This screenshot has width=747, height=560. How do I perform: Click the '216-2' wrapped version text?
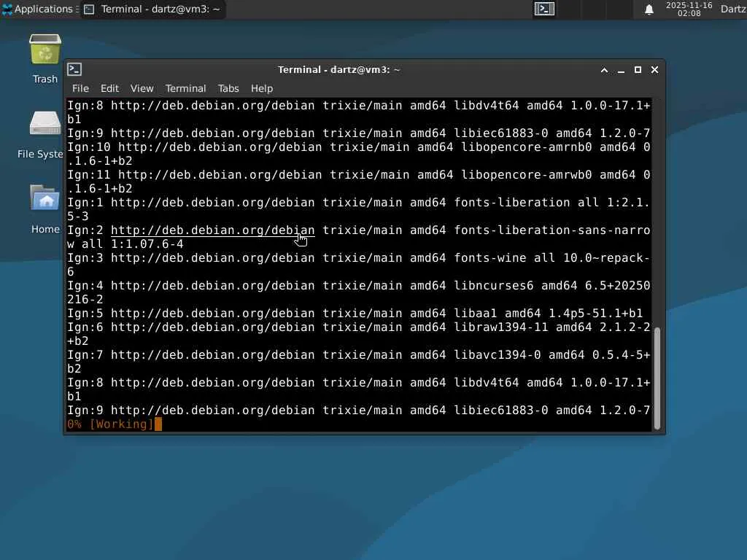click(85, 299)
